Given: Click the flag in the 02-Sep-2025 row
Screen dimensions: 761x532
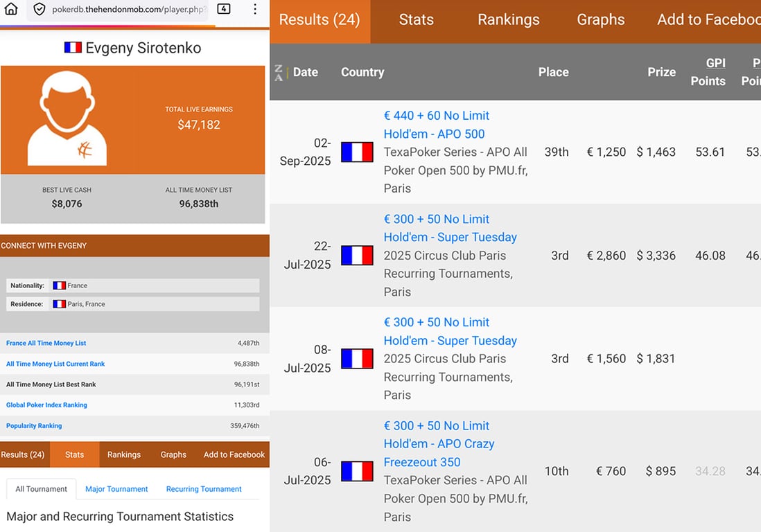Looking at the screenshot, I should (x=357, y=152).
